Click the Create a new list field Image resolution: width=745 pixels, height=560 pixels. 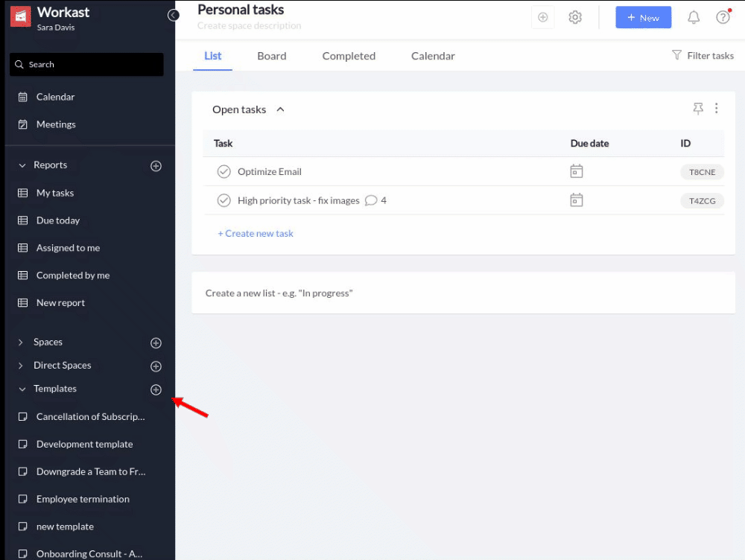(x=463, y=293)
